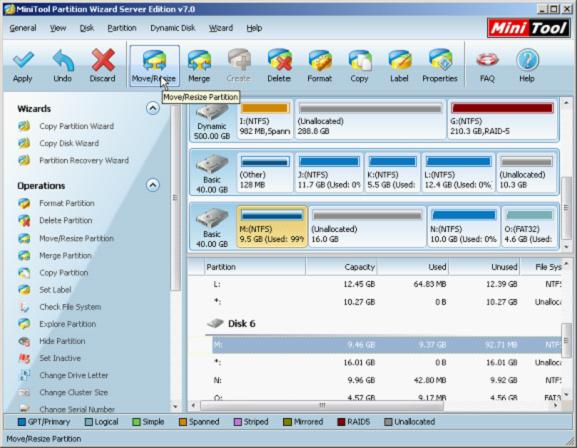The width and height of the screenshot is (577, 448).
Task: Choose Hide Partition operation
Action: click(62, 341)
